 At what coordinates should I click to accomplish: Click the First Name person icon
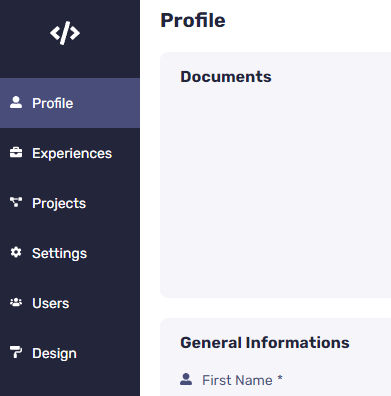pyautogui.click(x=186, y=379)
